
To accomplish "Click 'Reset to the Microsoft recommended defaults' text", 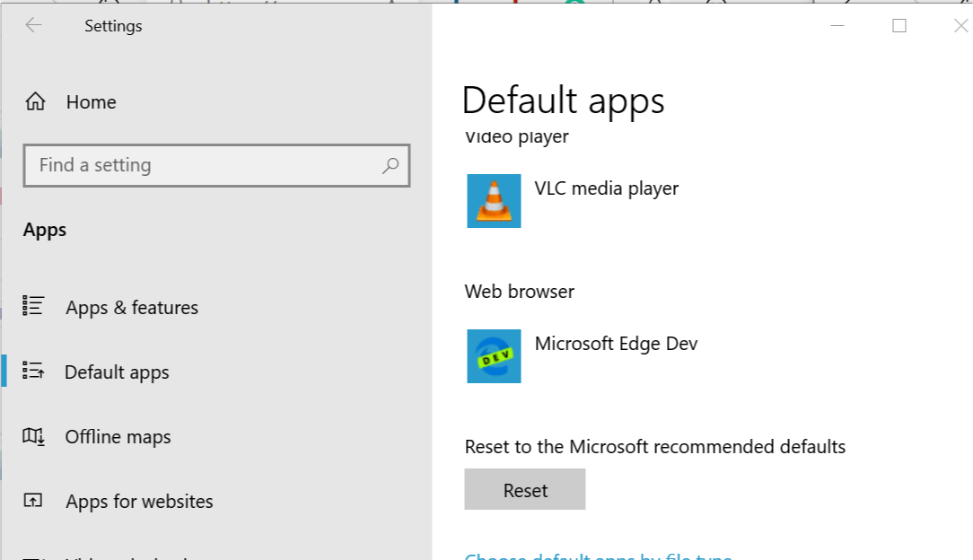I will pos(655,447).
